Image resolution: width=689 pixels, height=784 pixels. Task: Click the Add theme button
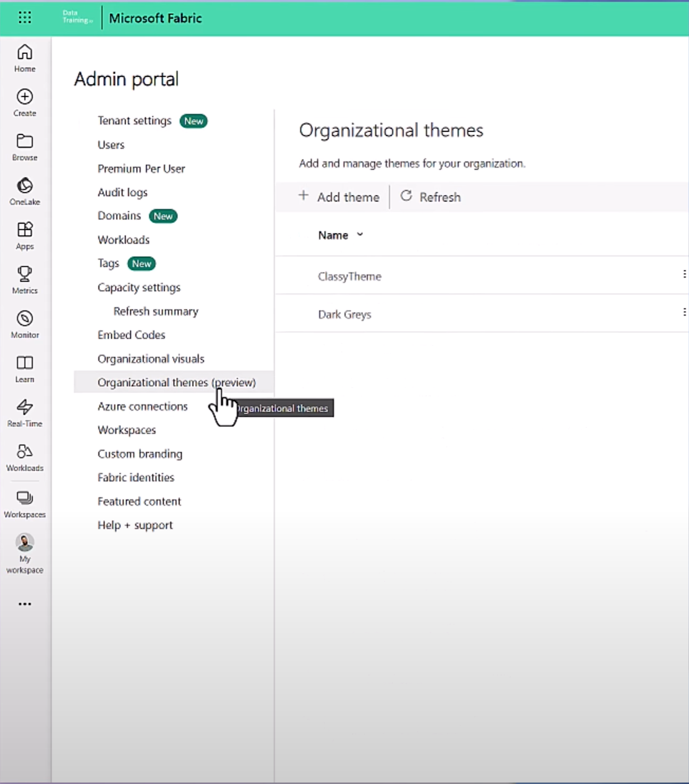pyautogui.click(x=339, y=197)
